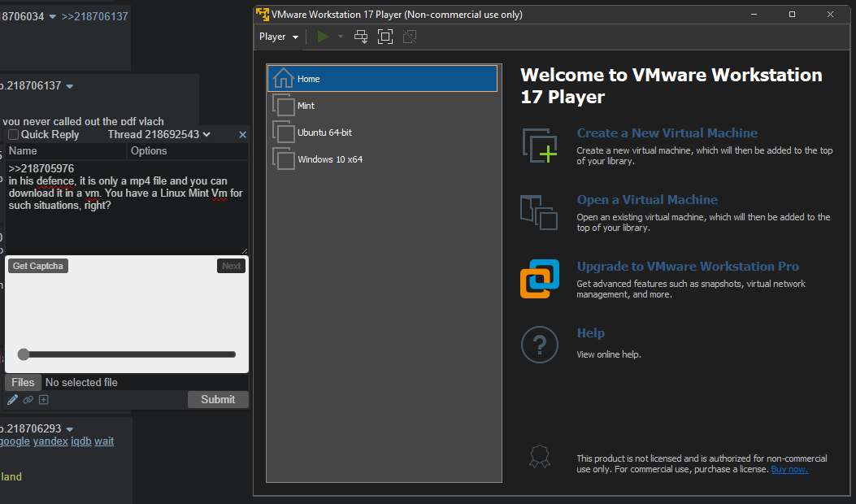Click Upgrade to VMware Workstation Pro link
Screen dimensions: 856x504
pos(688,266)
